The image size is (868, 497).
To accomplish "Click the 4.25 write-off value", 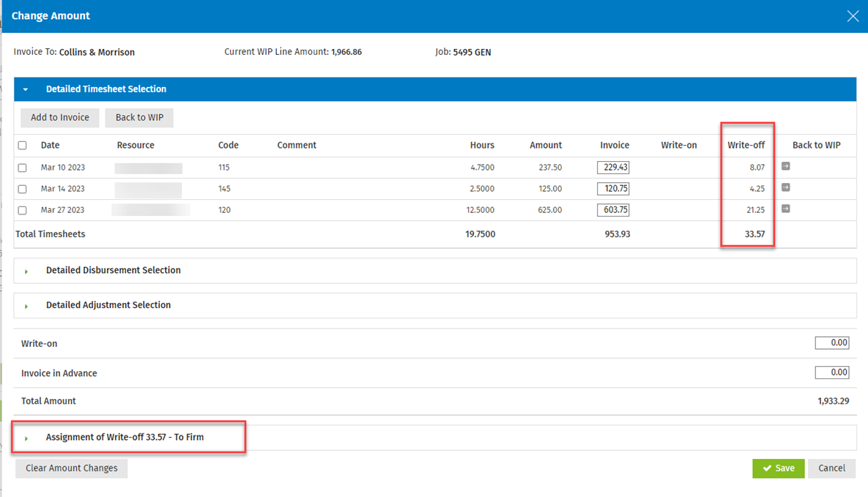I will [x=757, y=189].
